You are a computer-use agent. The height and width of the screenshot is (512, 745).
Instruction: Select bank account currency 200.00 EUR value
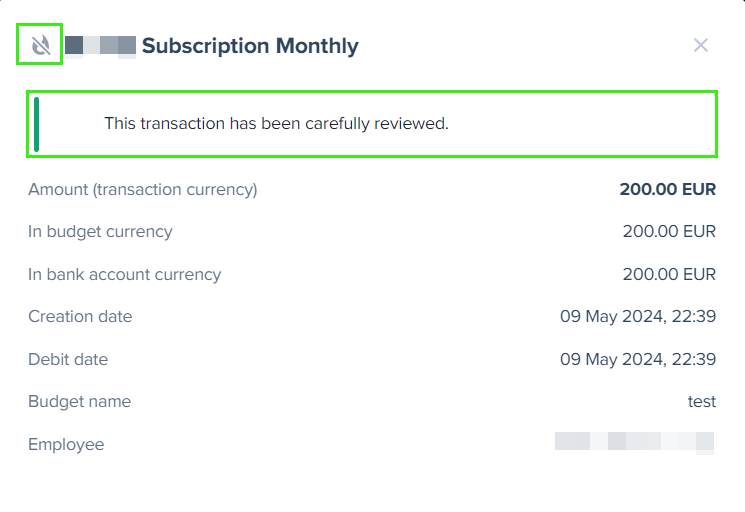point(669,274)
